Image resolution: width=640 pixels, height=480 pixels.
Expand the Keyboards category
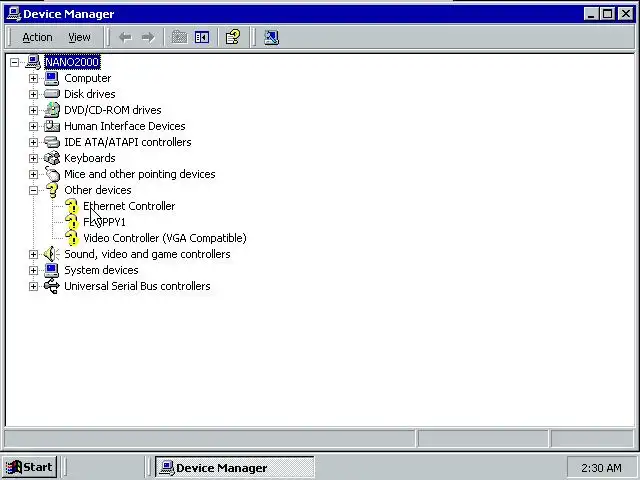click(33, 158)
